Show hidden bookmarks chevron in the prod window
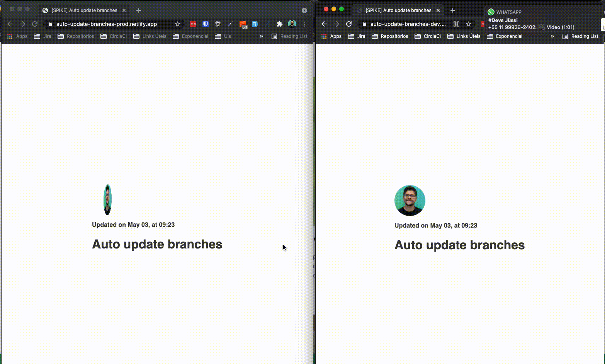 coord(262,36)
